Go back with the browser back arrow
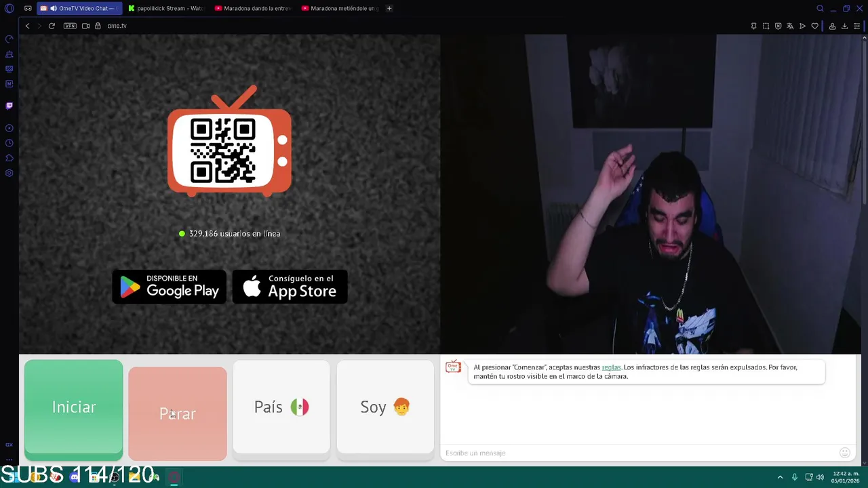868x488 pixels. 27,26
